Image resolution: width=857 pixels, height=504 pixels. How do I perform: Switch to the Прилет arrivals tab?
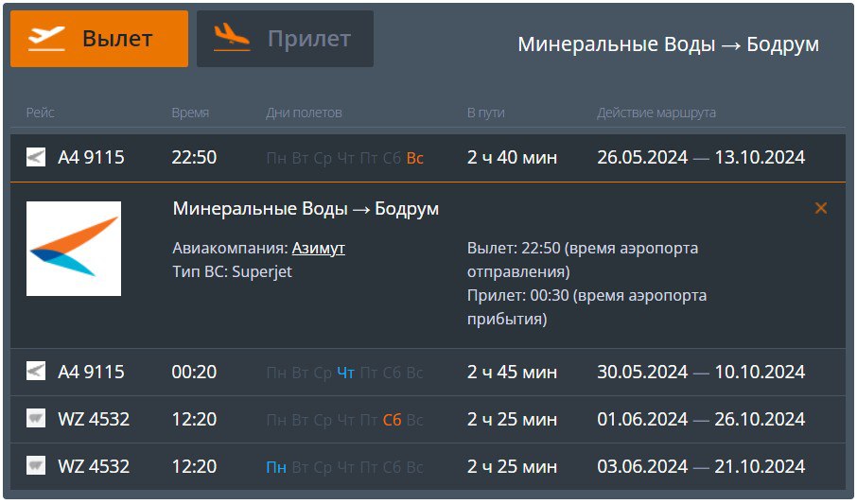pyautogui.click(x=285, y=39)
